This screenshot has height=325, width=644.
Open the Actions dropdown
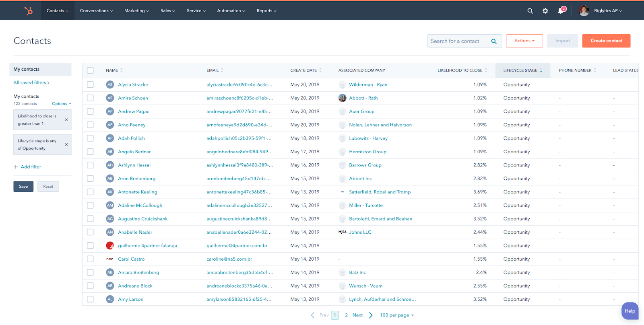524,41
